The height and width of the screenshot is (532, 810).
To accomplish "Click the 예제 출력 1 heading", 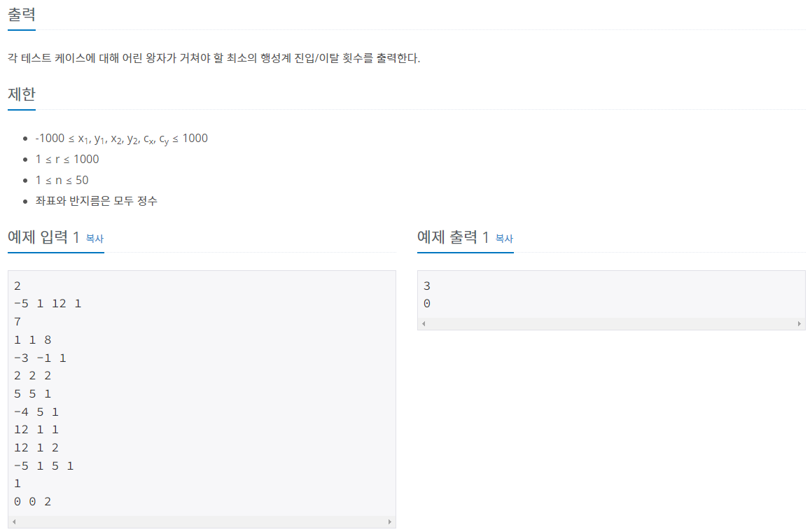I will (x=452, y=237).
